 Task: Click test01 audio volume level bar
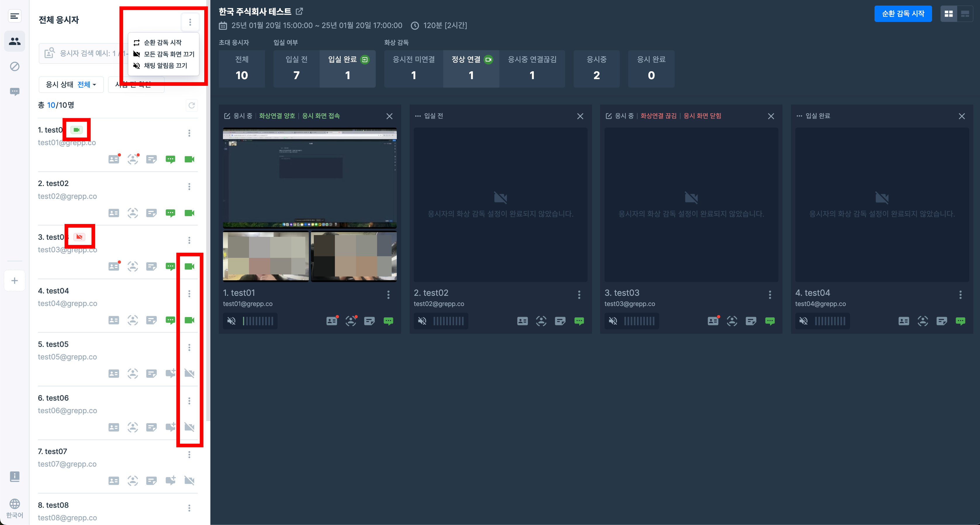point(258,321)
